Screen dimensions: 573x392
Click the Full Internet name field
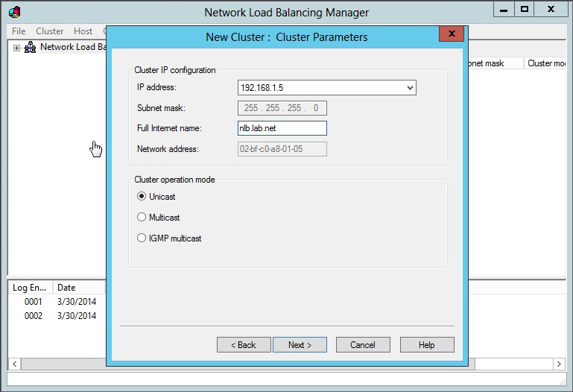pos(282,128)
